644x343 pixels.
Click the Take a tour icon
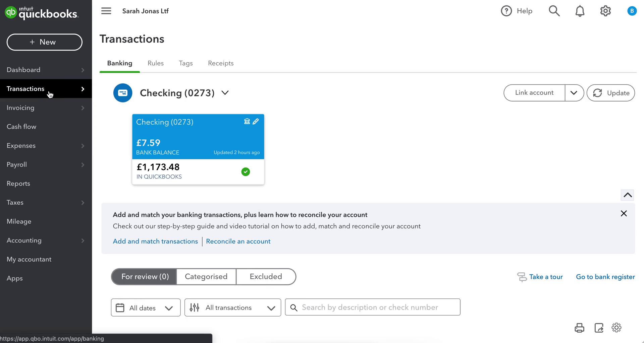[x=522, y=277]
